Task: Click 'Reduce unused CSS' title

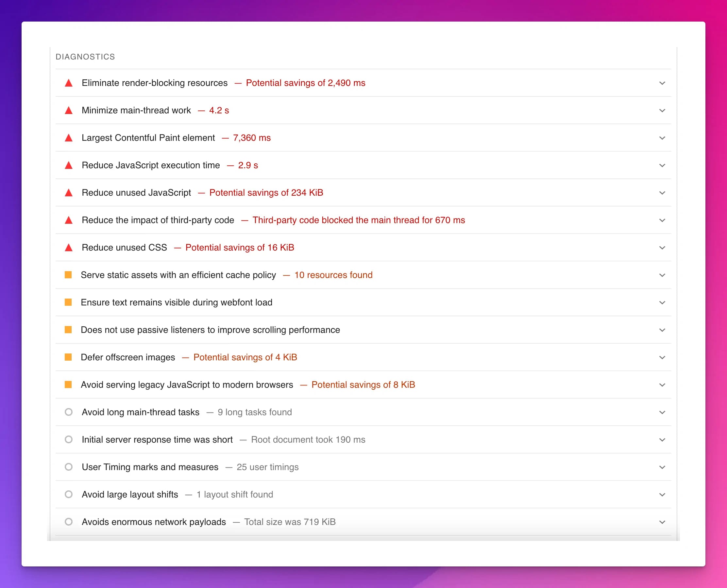Action: [125, 248]
